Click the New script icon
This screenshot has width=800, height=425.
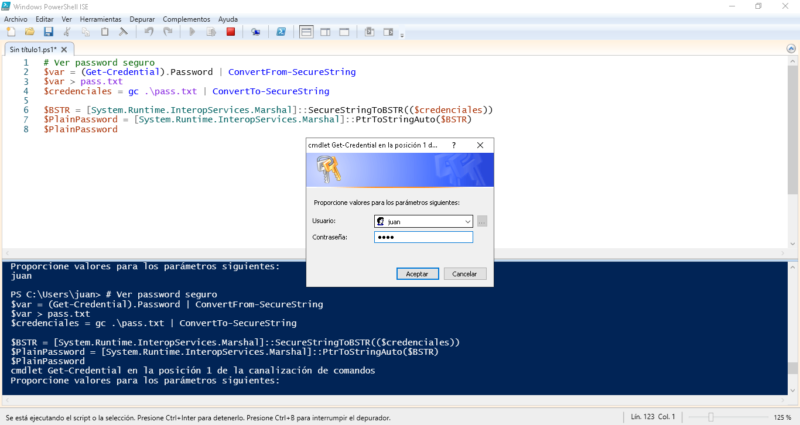tap(11, 32)
